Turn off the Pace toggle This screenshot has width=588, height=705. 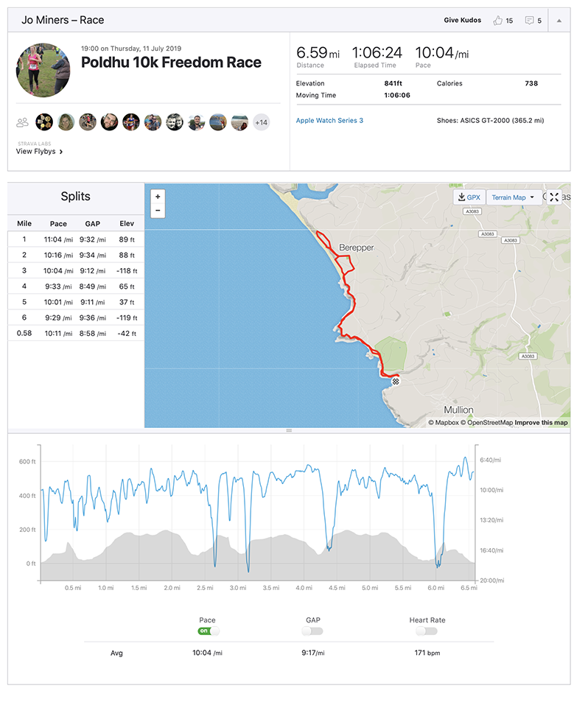tap(208, 631)
